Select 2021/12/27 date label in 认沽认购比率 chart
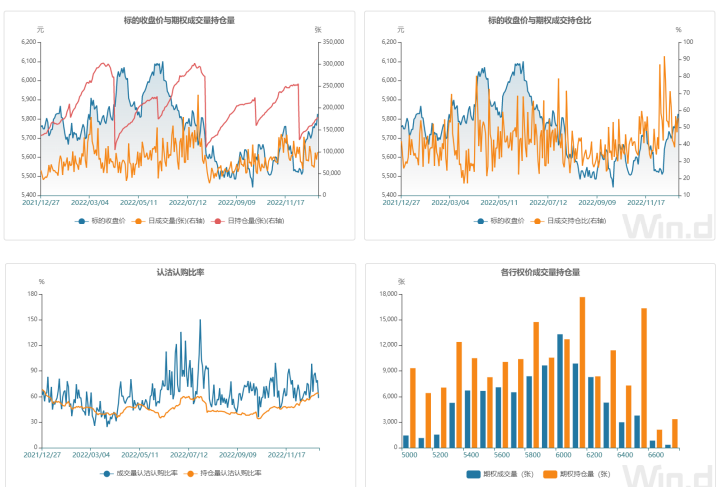Viewport: 728px width, 487px height. (42, 455)
